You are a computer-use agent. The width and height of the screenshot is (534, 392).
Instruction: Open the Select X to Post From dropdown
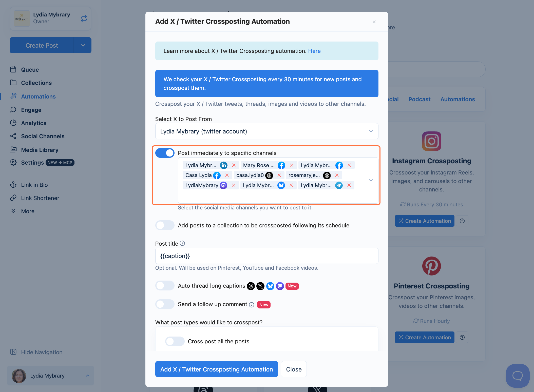(x=267, y=131)
